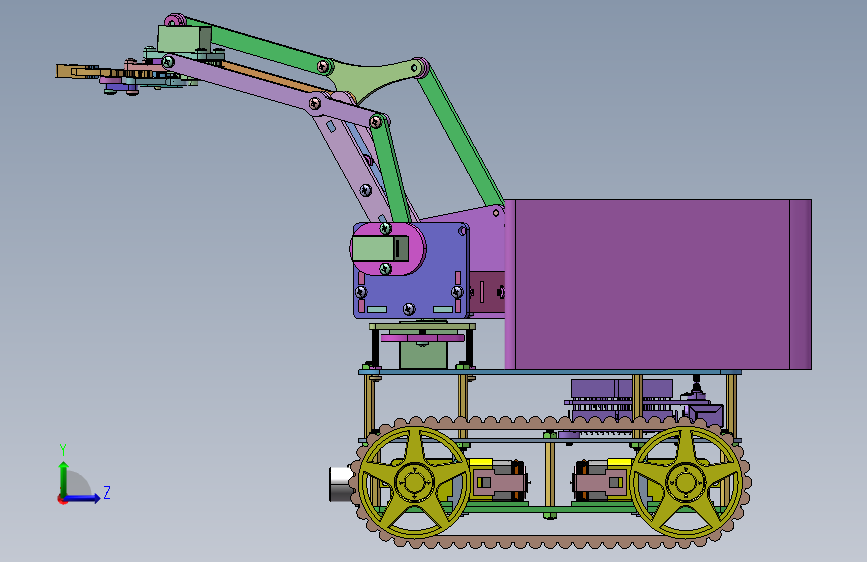This screenshot has width=867, height=562.
Task: Click the red X axis dot on the triad
Action: point(62,499)
